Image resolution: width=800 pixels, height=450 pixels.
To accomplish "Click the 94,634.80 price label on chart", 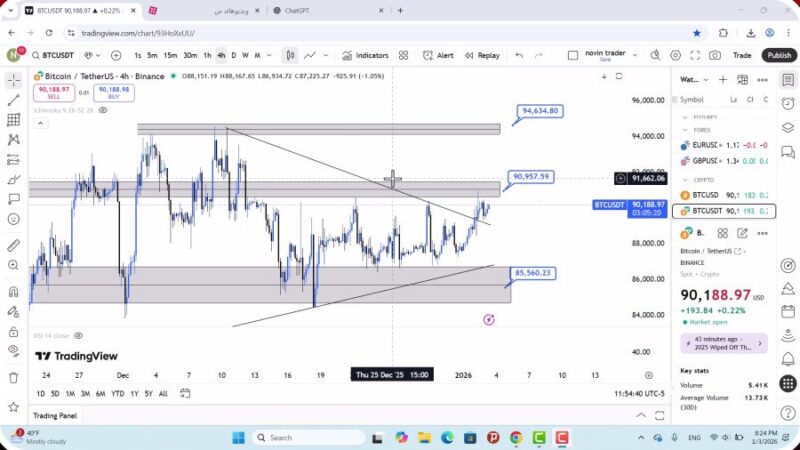I will [539, 111].
